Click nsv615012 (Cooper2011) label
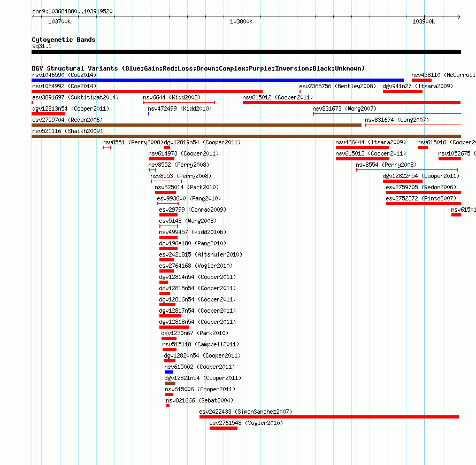 coord(278,97)
